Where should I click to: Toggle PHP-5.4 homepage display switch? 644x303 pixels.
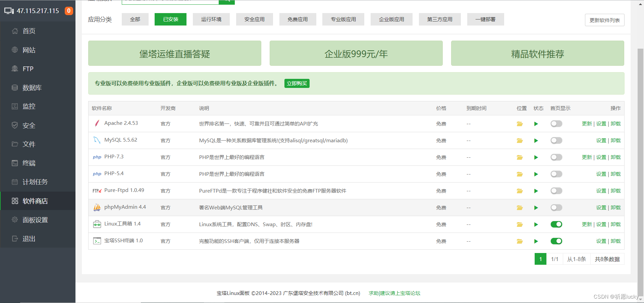coord(556,174)
